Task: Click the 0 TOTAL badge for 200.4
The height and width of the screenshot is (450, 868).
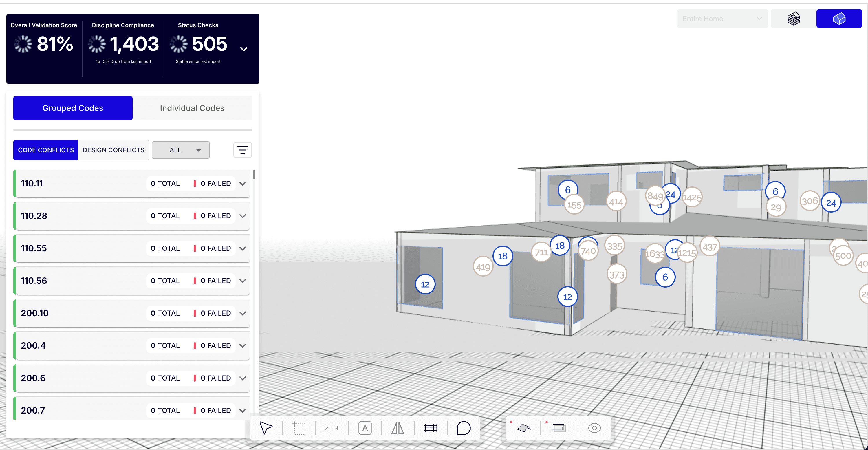Action: pyautogui.click(x=165, y=345)
